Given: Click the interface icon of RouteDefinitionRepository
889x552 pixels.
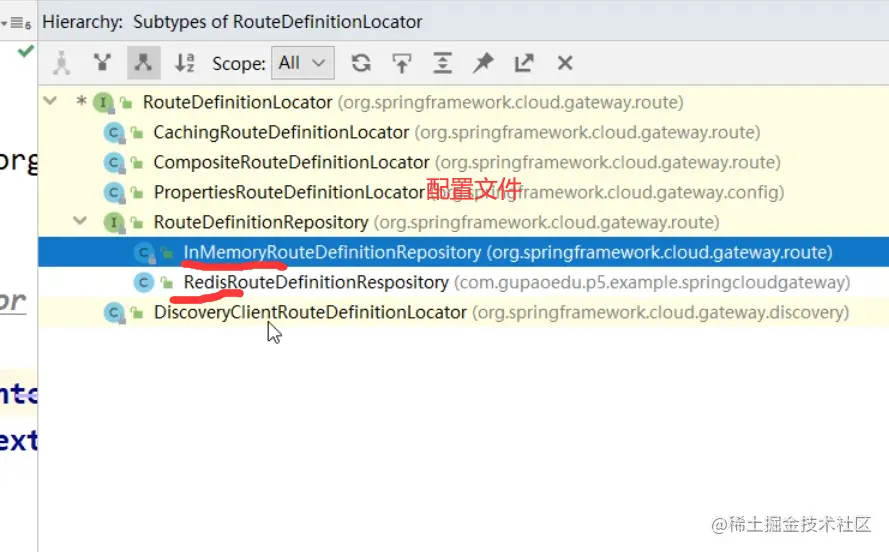Looking at the screenshot, I should pos(114,223).
